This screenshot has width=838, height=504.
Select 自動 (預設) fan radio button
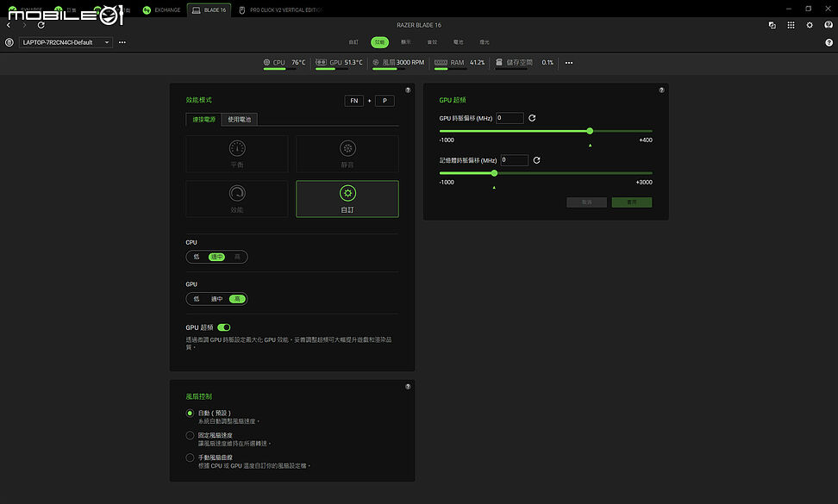190,414
